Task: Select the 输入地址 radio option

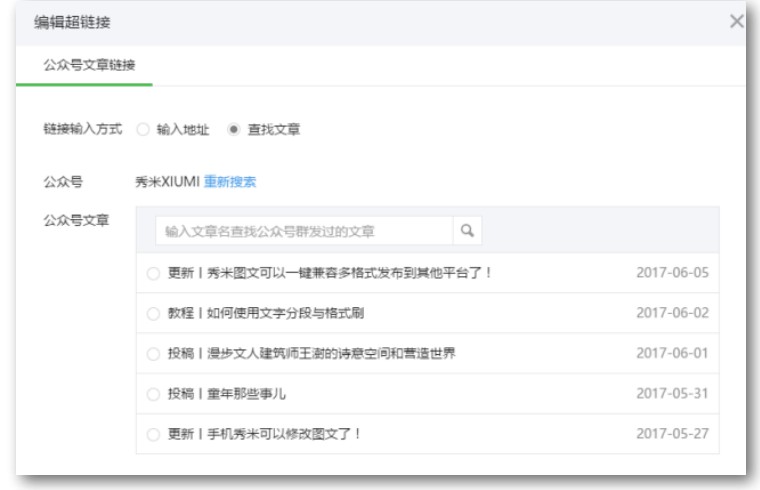Action: click(x=143, y=129)
